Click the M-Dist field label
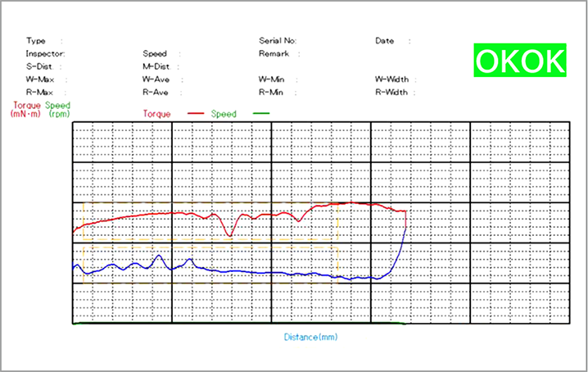 click(x=156, y=66)
